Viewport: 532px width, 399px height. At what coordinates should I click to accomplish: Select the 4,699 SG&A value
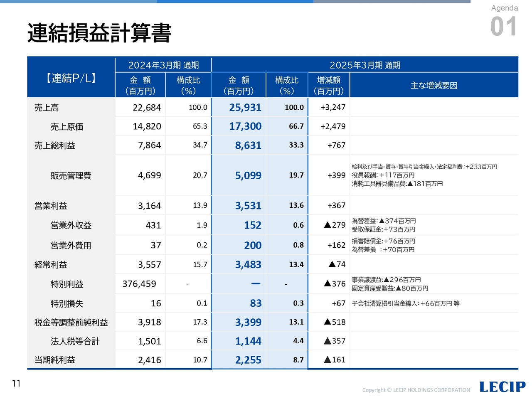[150, 175]
